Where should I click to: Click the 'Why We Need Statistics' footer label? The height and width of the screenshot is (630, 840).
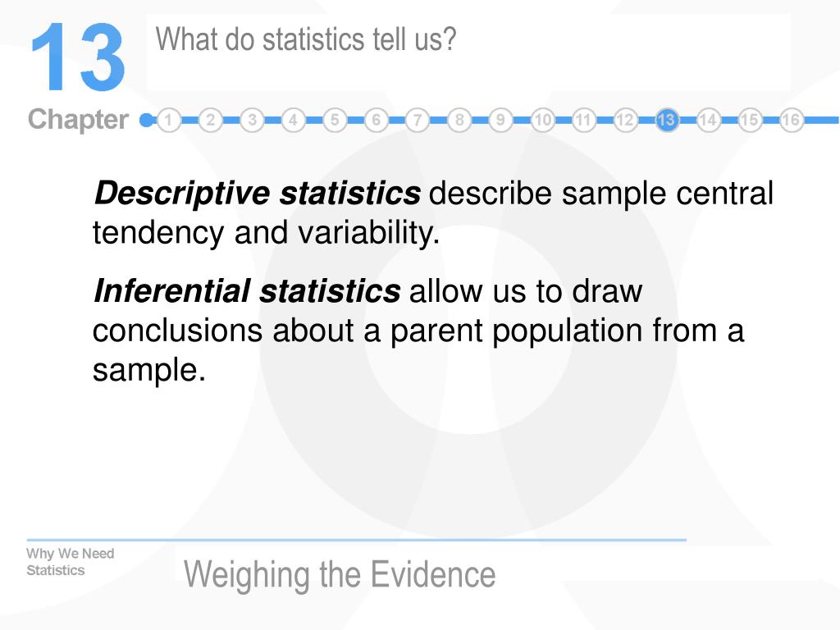(x=71, y=562)
